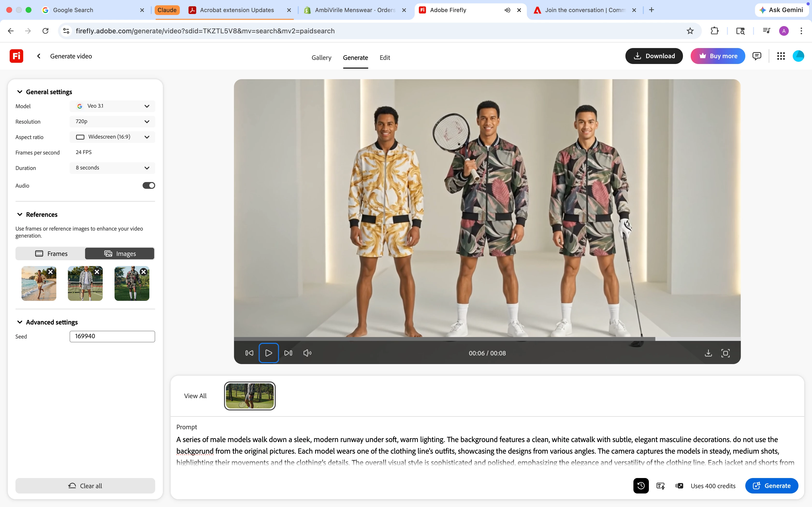Open fullscreen video view
The image size is (812, 507).
[x=725, y=353]
